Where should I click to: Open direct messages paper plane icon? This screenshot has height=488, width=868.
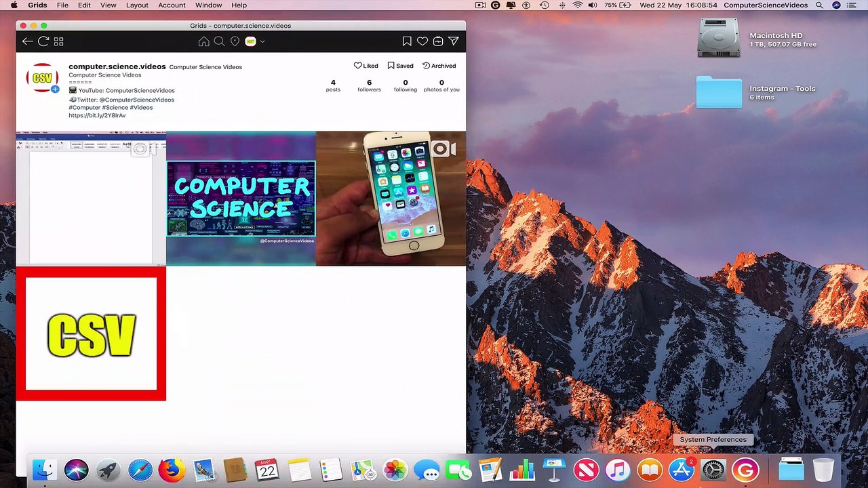[454, 41]
